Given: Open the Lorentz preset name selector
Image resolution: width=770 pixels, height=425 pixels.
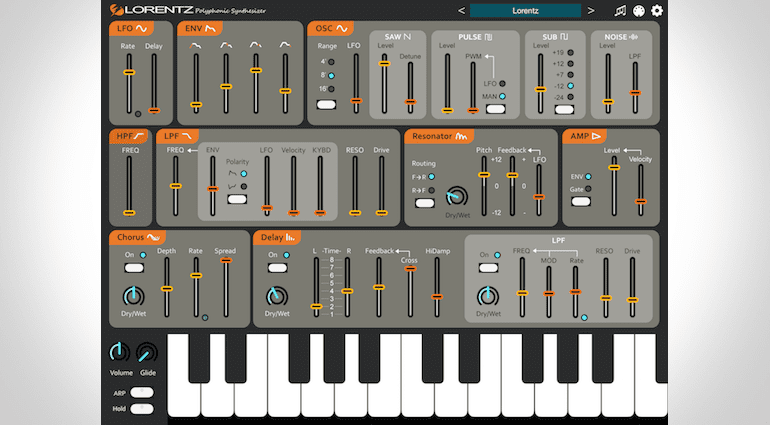Looking at the screenshot, I should click(x=525, y=10).
